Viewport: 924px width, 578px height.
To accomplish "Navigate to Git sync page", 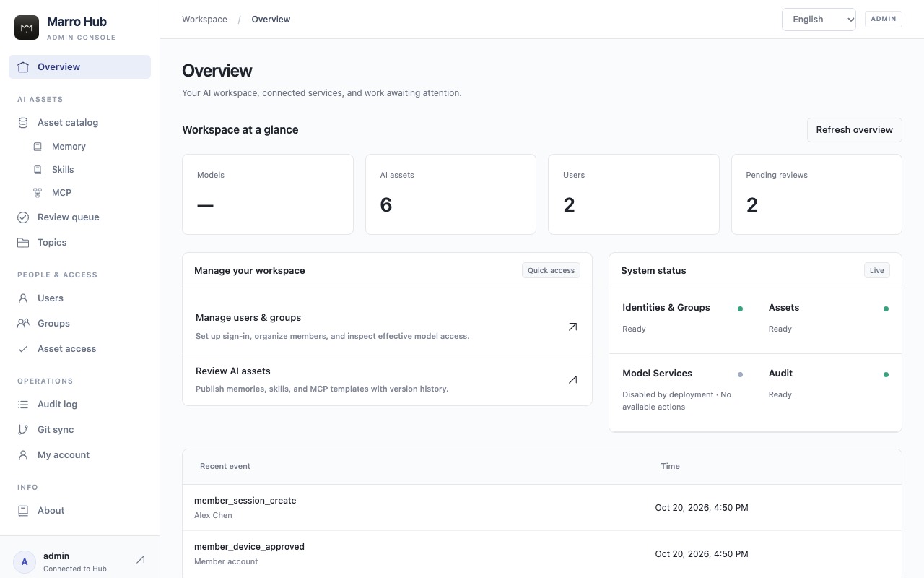I will (79, 430).
